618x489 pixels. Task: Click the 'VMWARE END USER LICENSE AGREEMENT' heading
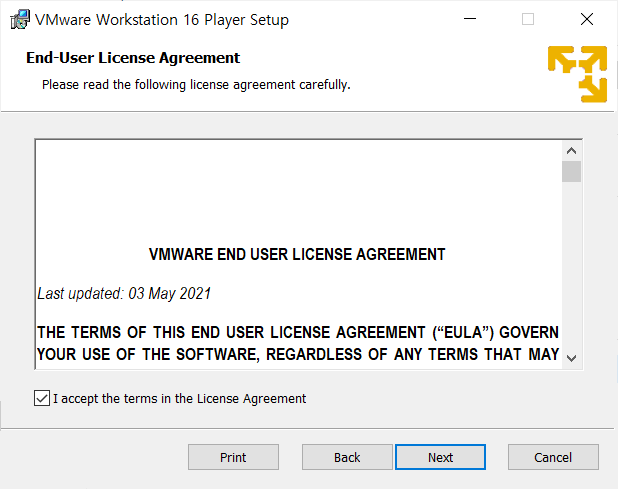click(x=297, y=254)
